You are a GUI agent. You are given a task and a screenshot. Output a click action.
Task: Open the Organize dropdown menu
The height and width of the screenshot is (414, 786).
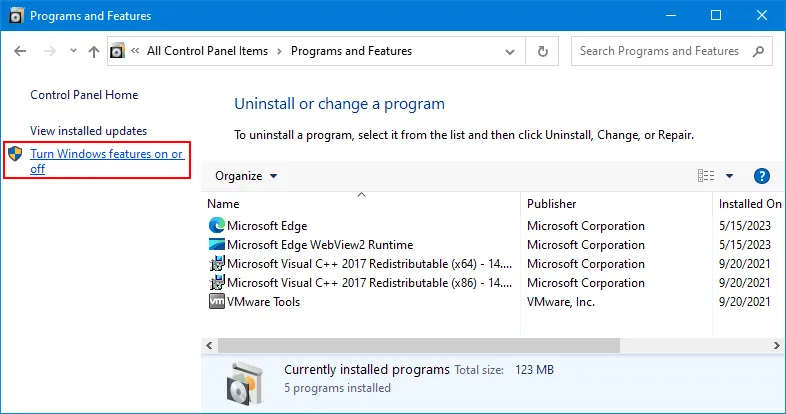246,176
